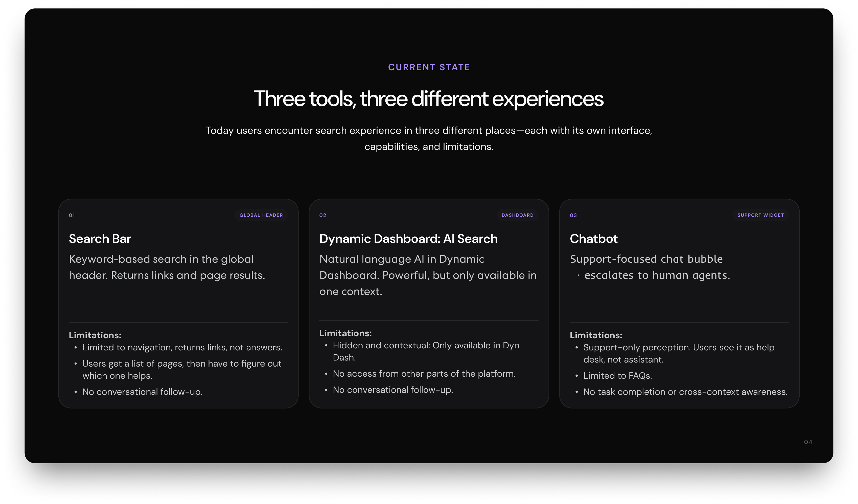Click the Limitations heading in the Chatbot card
This screenshot has width=858, height=504.
click(596, 335)
